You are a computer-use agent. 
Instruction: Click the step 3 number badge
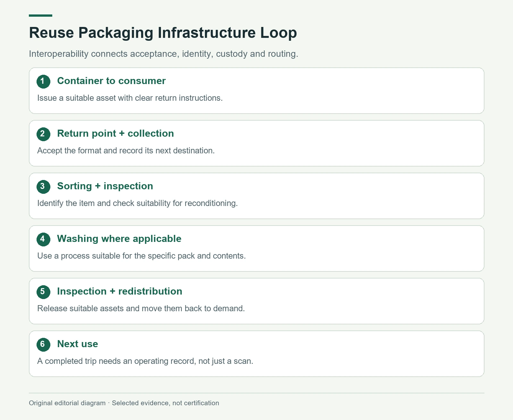pyautogui.click(x=43, y=187)
